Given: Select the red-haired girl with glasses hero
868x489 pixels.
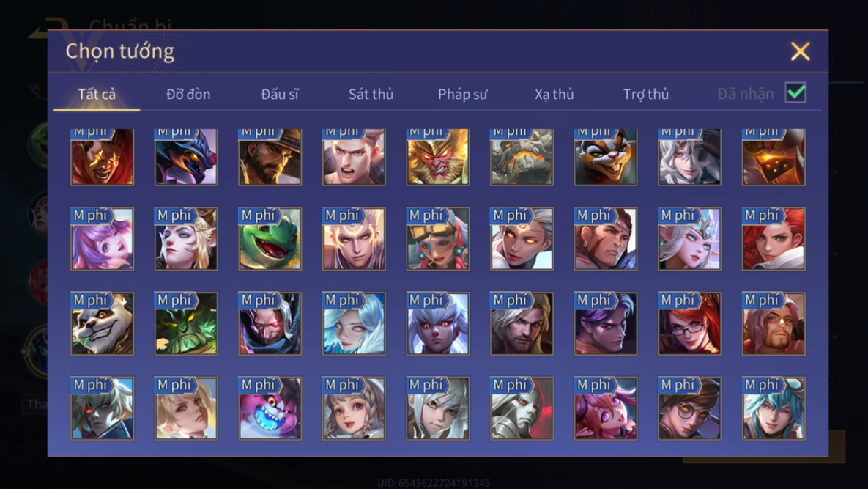Looking at the screenshot, I should (690, 323).
